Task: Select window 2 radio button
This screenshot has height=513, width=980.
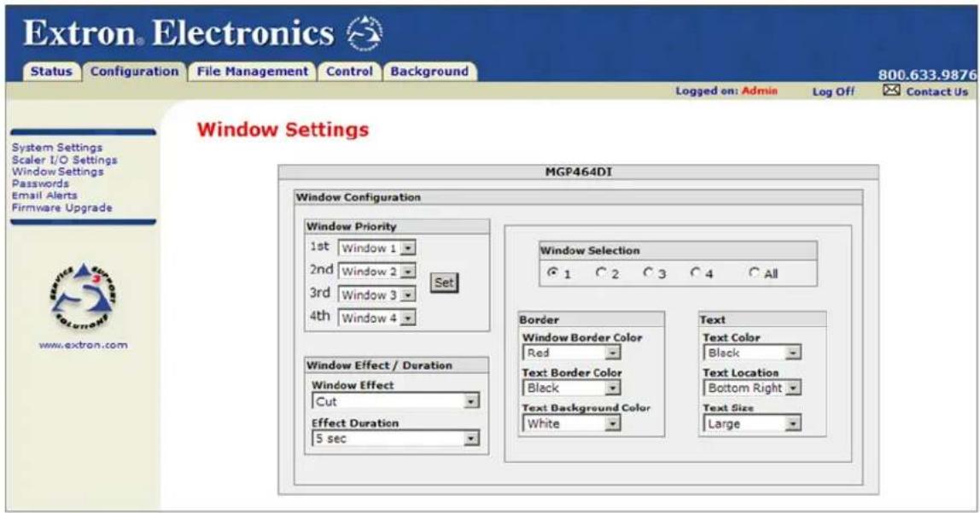Action: point(601,272)
